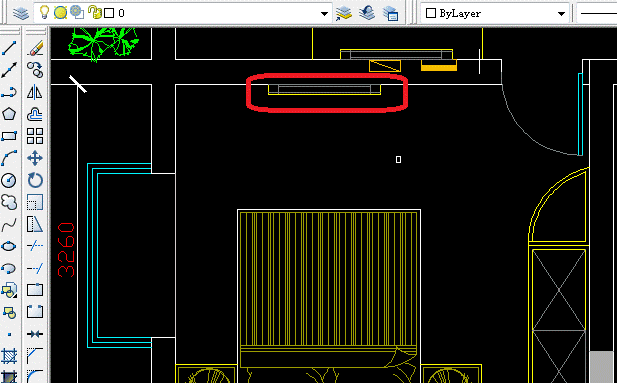Toggle the lock icon for layer 0

tap(95, 13)
